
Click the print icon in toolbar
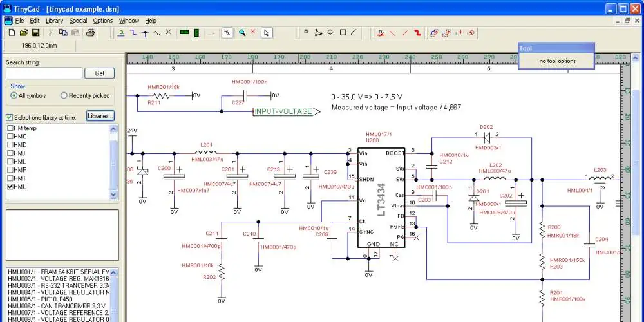pyautogui.click(x=91, y=32)
